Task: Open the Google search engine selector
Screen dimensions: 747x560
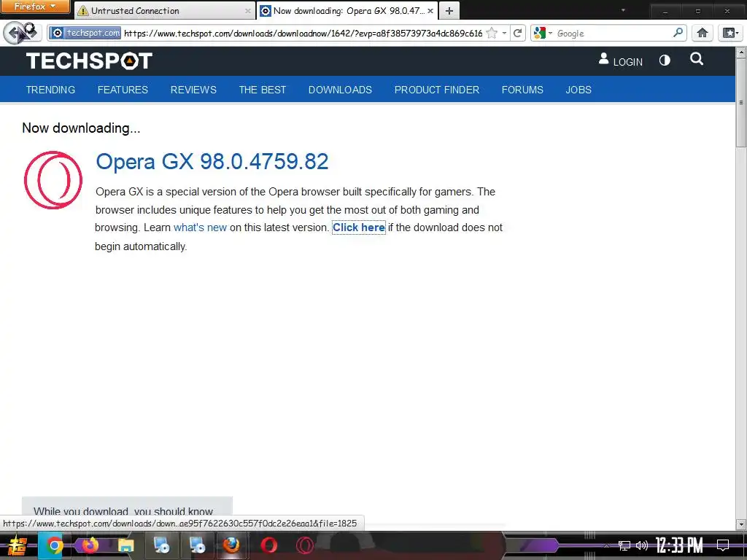Action: (543, 34)
